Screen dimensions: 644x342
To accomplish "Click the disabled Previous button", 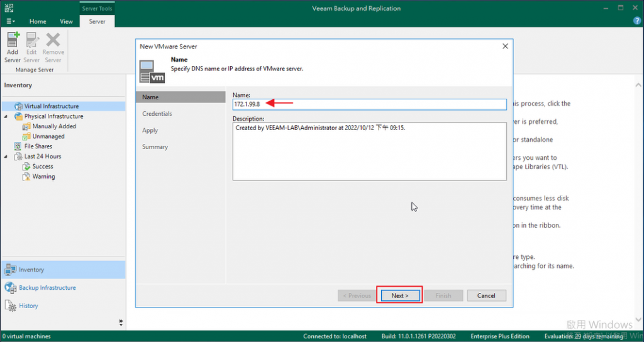I will 357,295.
